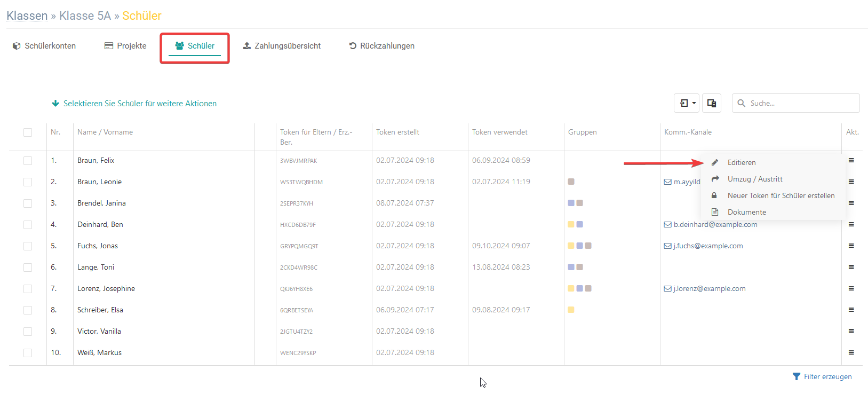Click the document icon beside Dokumente
The width and height of the screenshot is (868, 393).
pos(715,212)
